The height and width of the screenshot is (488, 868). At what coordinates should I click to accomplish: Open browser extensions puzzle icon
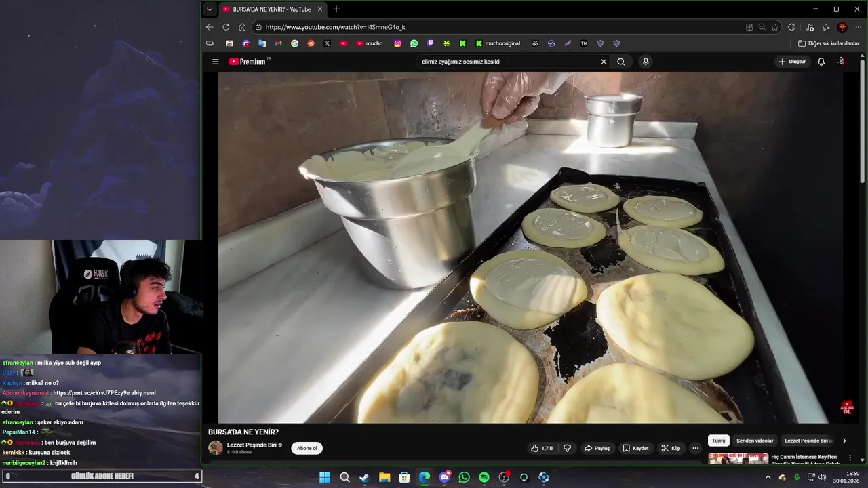tap(791, 27)
